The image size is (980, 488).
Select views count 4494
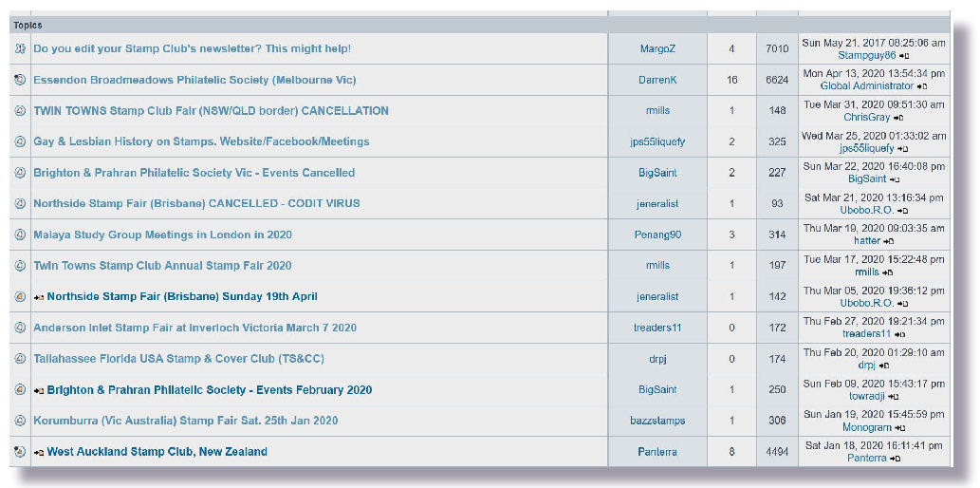coord(777,452)
